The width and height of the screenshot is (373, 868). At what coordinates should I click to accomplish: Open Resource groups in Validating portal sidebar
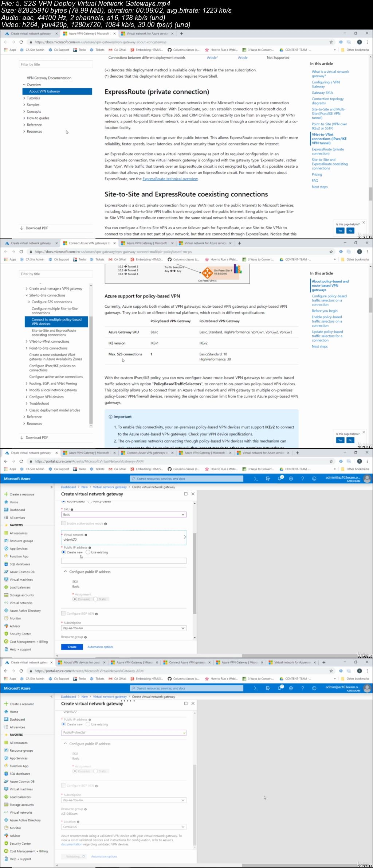pyautogui.click(x=21, y=750)
